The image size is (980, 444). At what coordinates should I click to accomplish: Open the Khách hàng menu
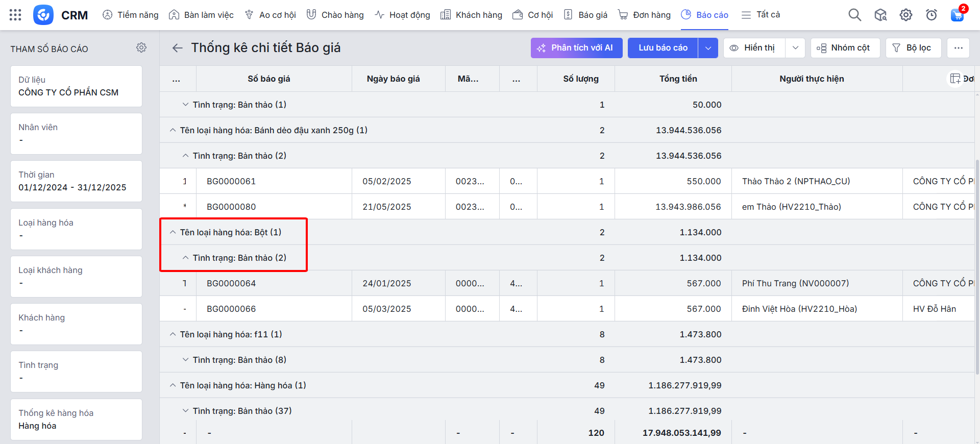click(471, 15)
